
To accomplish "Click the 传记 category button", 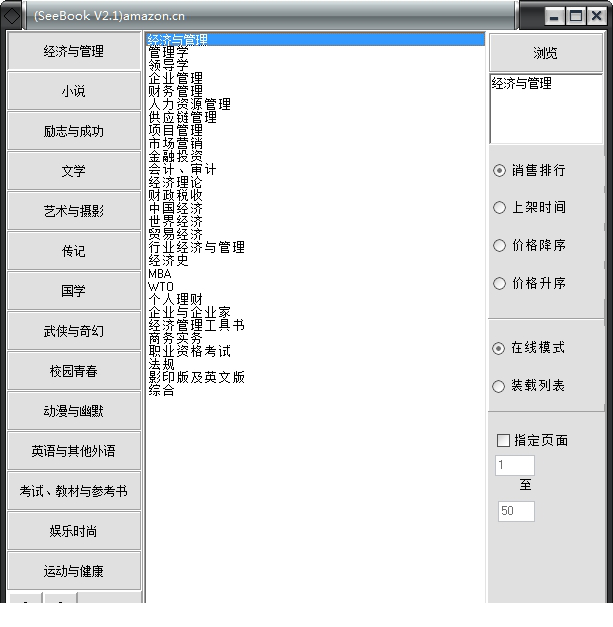I will point(74,251).
